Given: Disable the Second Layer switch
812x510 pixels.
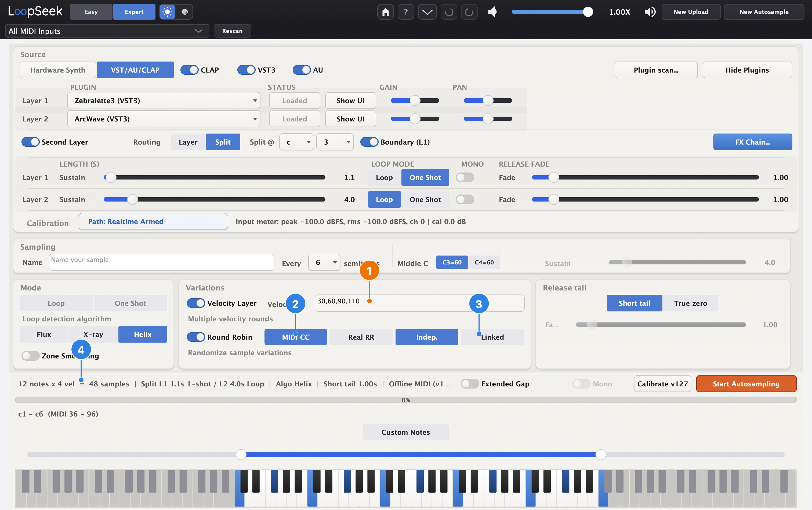Looking at the screenshot, I should pos(30,142).
